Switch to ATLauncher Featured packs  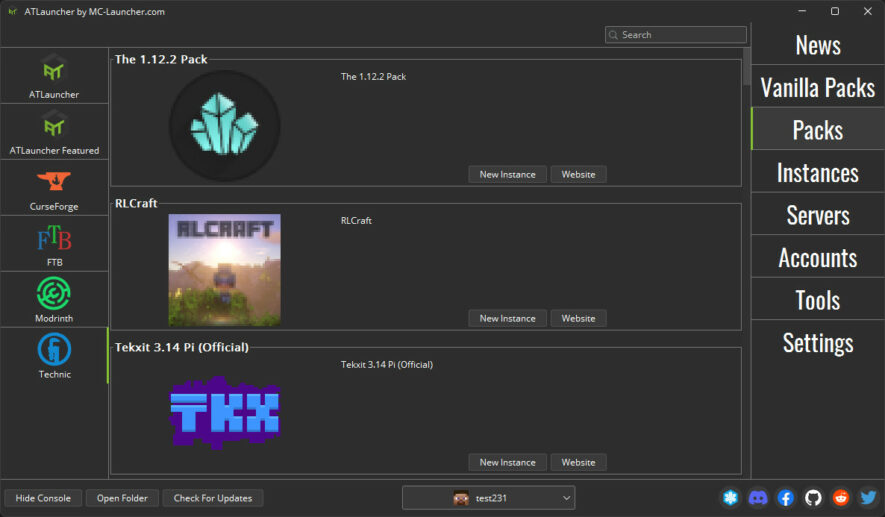click(54, 132)
